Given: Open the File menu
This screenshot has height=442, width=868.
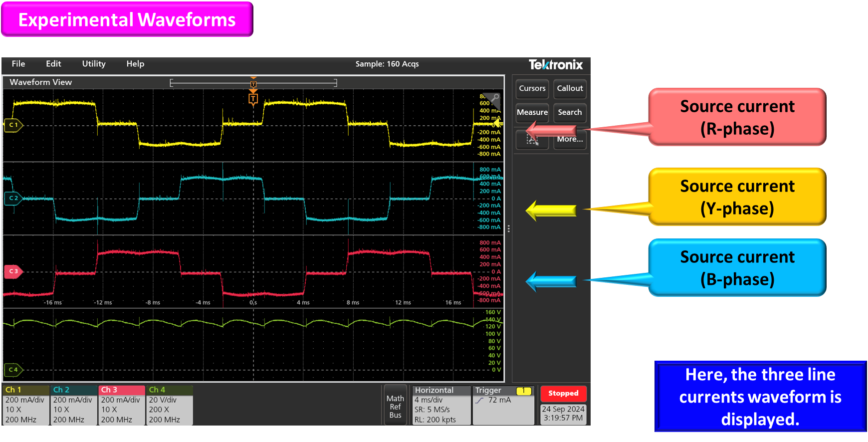Looking at the screenshot, I should coord(18,64).
